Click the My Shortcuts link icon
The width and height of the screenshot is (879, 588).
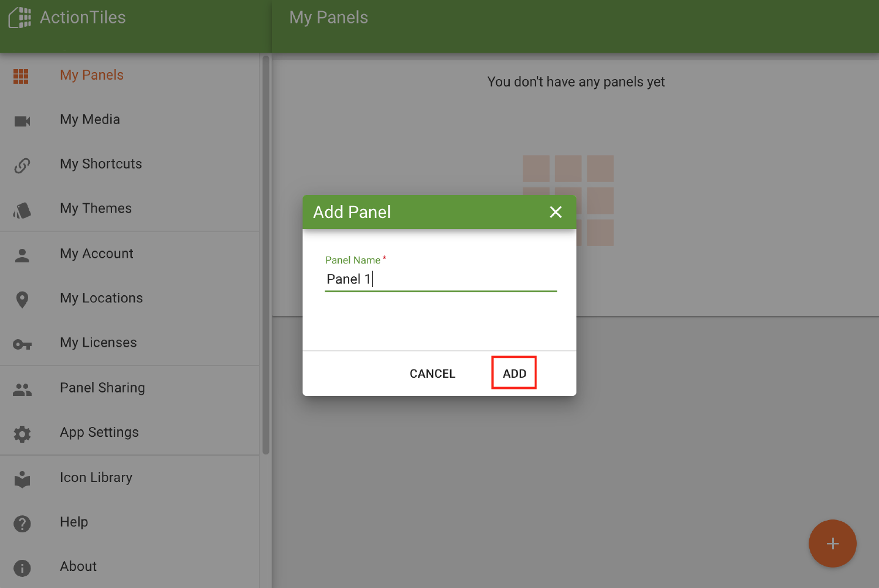(22, 165)
